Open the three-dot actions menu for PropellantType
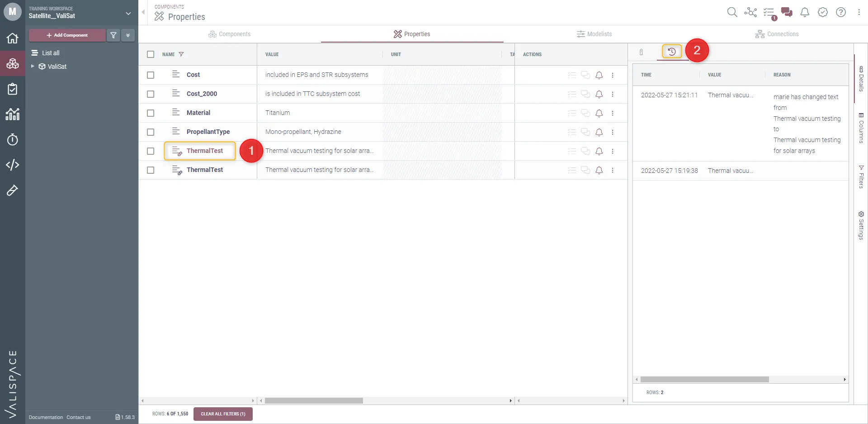This screenshot has width=868, height=424. [613, 132]
